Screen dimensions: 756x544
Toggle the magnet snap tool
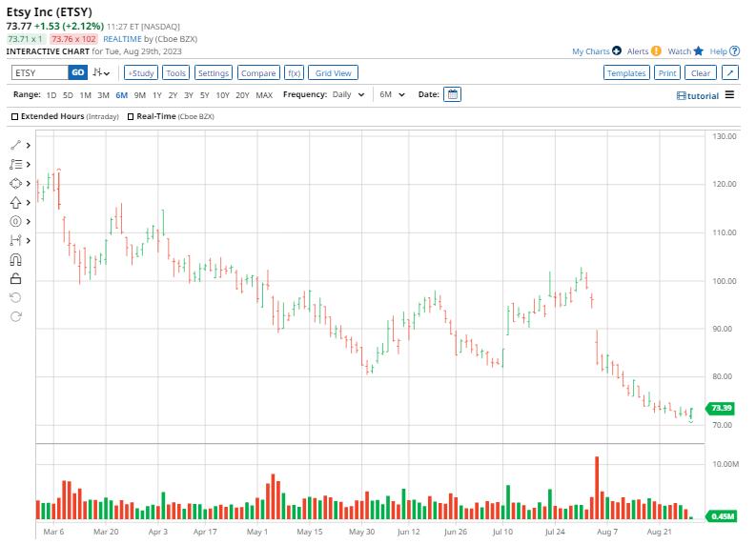point(15,260)
